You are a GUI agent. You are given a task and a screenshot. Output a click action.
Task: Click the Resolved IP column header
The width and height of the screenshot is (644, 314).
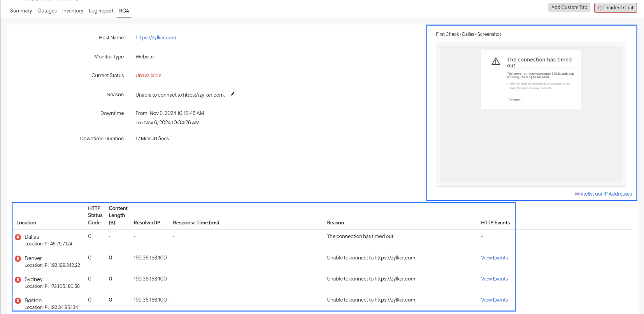[147, 222]
